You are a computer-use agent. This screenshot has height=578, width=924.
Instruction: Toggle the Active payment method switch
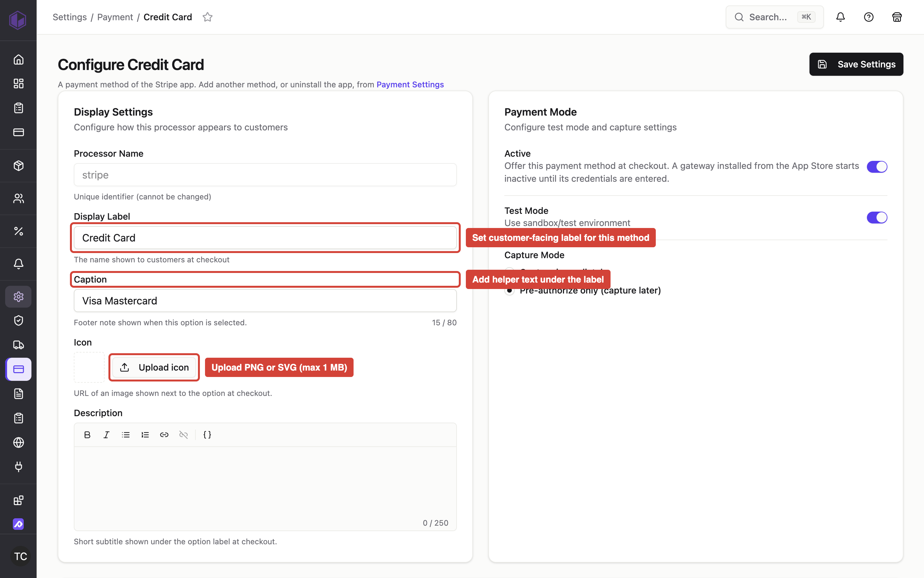(x=877, y=167)
